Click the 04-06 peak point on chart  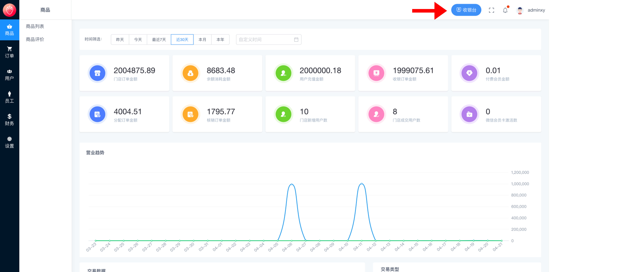click(x=291, y=184)
